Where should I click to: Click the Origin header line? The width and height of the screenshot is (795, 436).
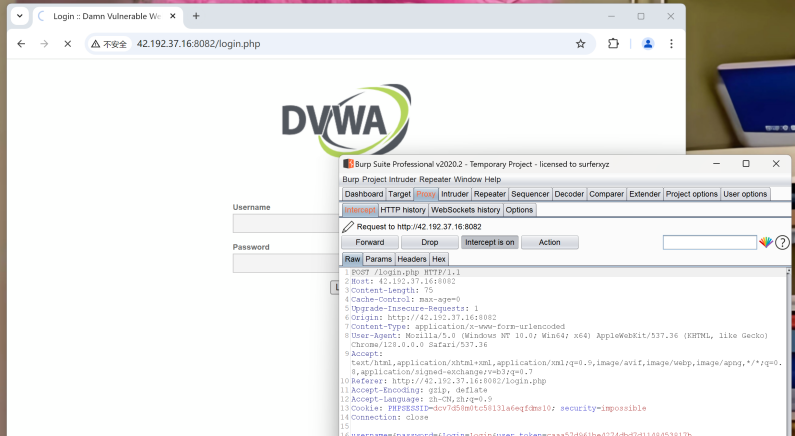click(423, 318)
